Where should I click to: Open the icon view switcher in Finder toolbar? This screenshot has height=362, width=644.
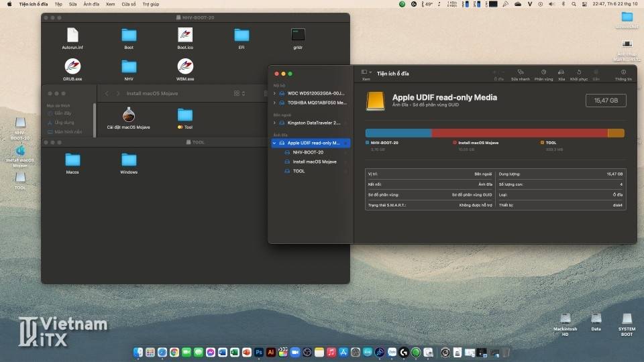point(238,93)
